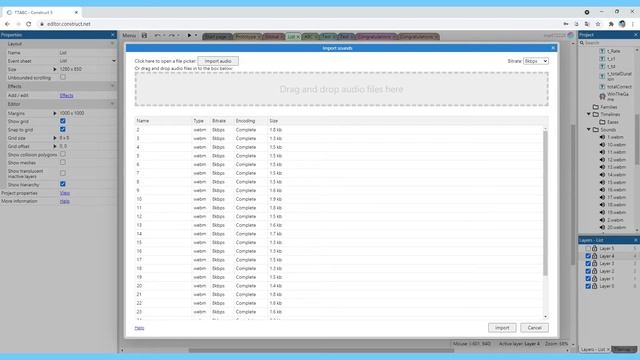The height and width of the screenshot is (360, 640).
Task: Close the Import sounds dialog with the X
Action: 553,48
